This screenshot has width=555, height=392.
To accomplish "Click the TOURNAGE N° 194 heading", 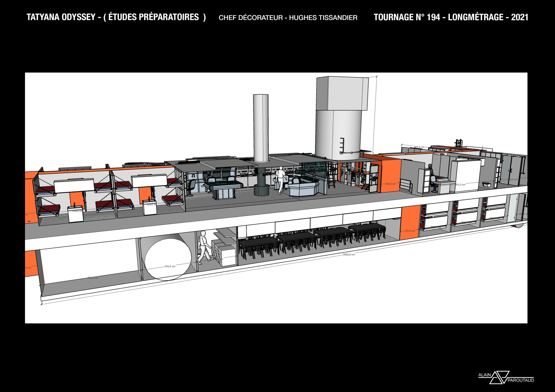I will coord(451,17).
